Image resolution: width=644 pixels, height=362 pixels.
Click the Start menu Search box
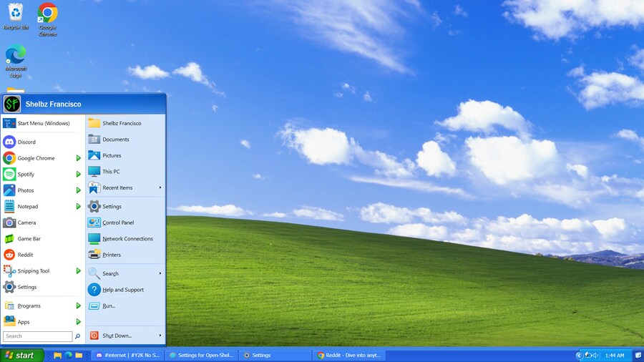click(37, 336)
